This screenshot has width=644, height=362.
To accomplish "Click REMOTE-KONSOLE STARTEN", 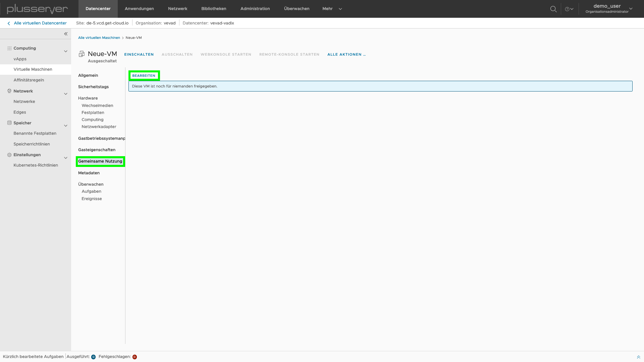I will [x=289, y=54].
